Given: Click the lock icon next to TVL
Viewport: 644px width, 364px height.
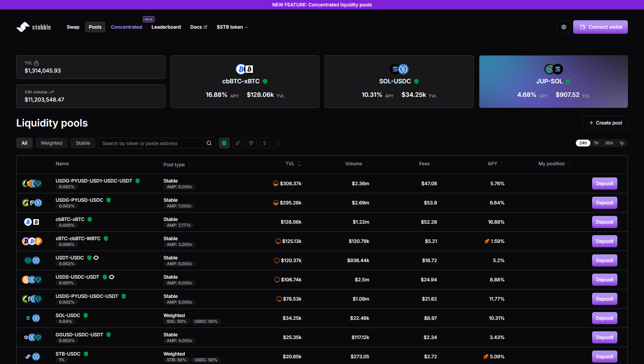Looking at the screenshot, I should tap(36, 63).
